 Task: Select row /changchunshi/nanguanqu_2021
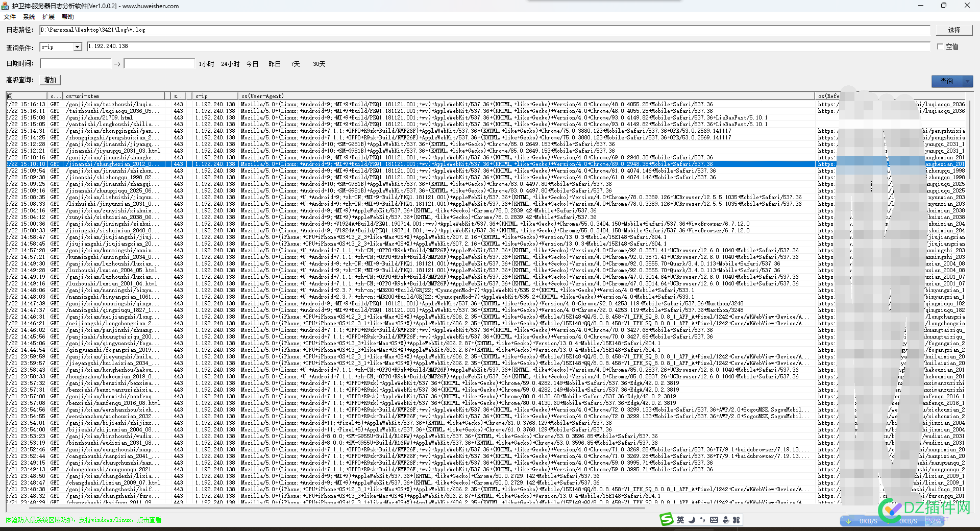(485, 469)
